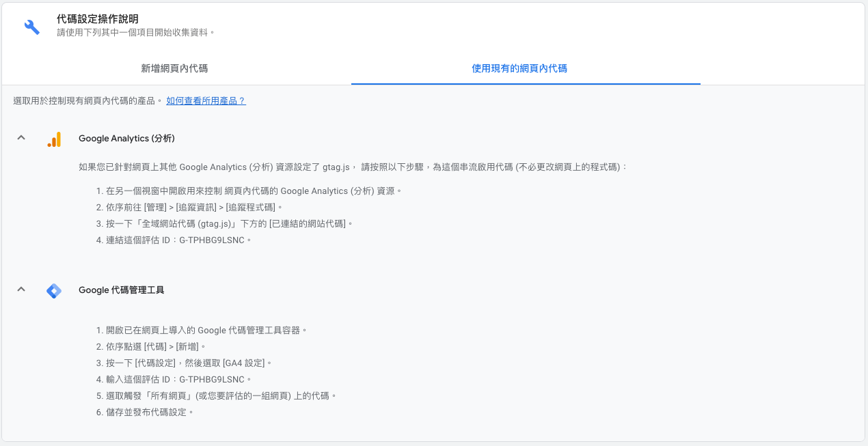This screenshot has height=446, width=868.
Task: Click the step 按一下 [代碼設定]，然後選取 [GA4 設定]
Action: tap(185, 363)
